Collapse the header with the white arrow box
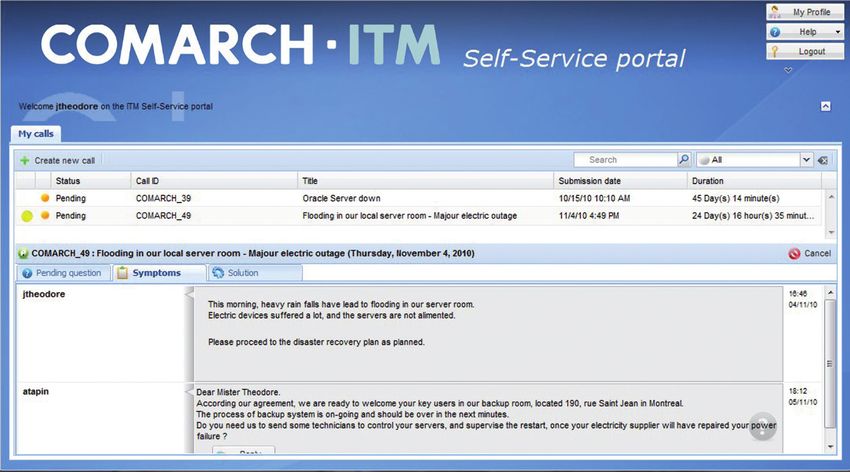Viewport: 850px width, 472px height. tap(826, 106)
